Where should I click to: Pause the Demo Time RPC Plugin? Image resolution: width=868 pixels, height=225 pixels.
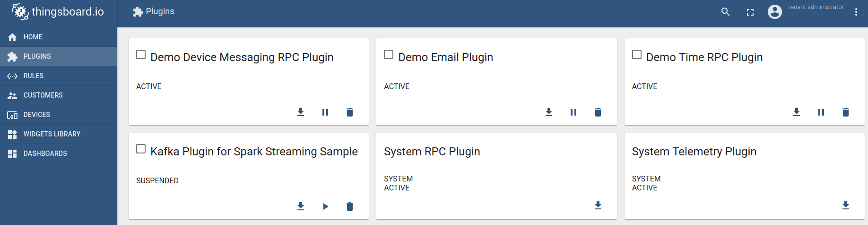click(821, 112)
